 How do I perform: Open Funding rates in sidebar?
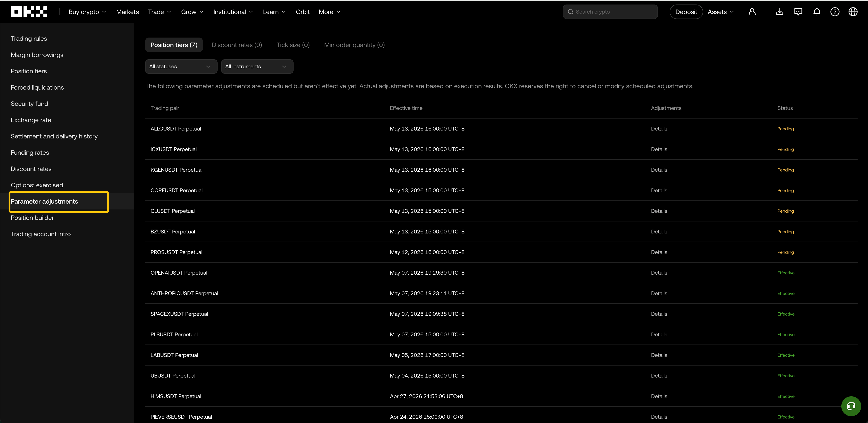tap(30, 152)
